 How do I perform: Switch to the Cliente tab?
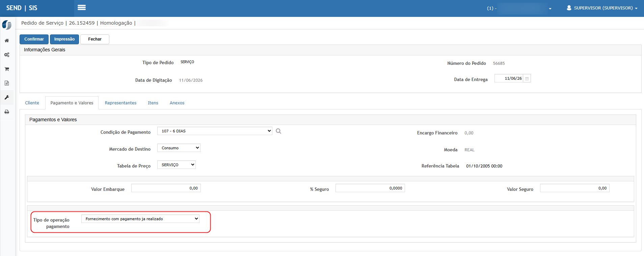[32, 103]
